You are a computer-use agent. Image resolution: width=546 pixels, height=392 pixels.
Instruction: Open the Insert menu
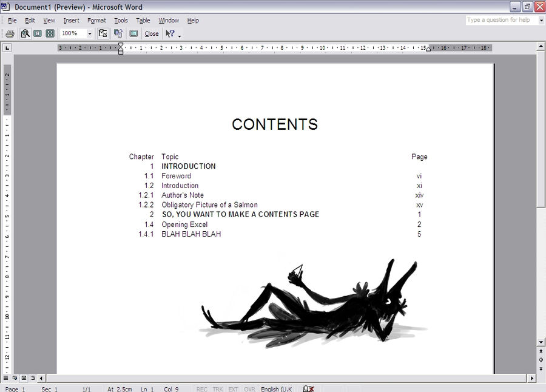[x=72, y=20]
